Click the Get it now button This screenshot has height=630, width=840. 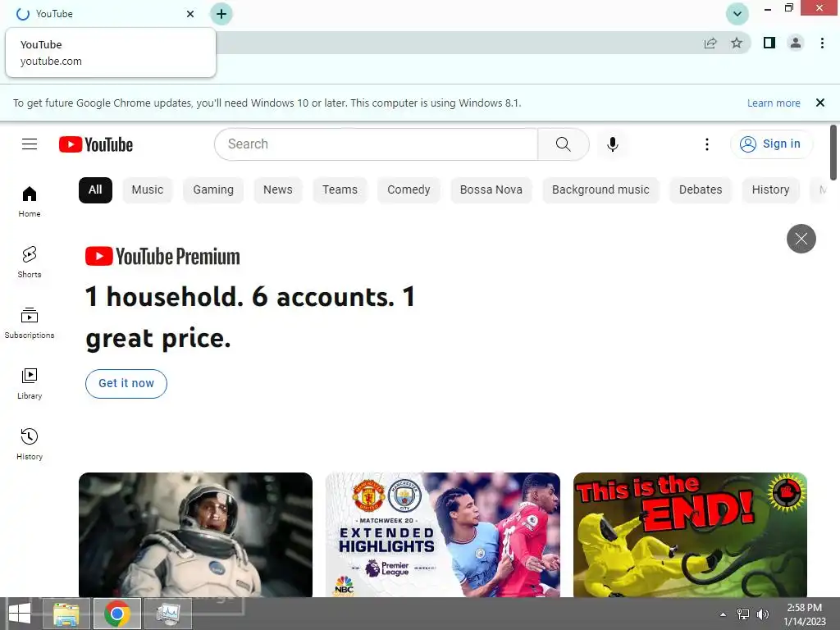tap(126, 384)
